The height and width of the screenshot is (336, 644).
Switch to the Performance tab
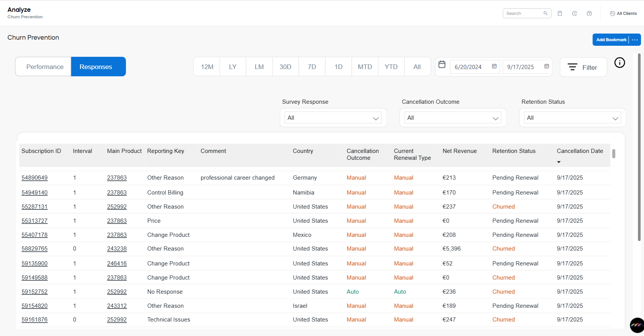[45, 67]
